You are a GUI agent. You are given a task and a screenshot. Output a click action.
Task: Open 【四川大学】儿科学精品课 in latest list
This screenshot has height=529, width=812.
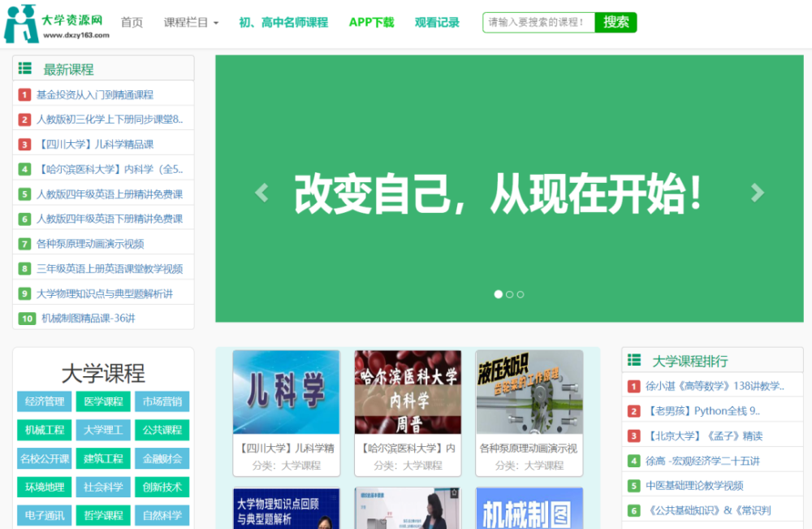pyautogui.click(x=95, y=145)
